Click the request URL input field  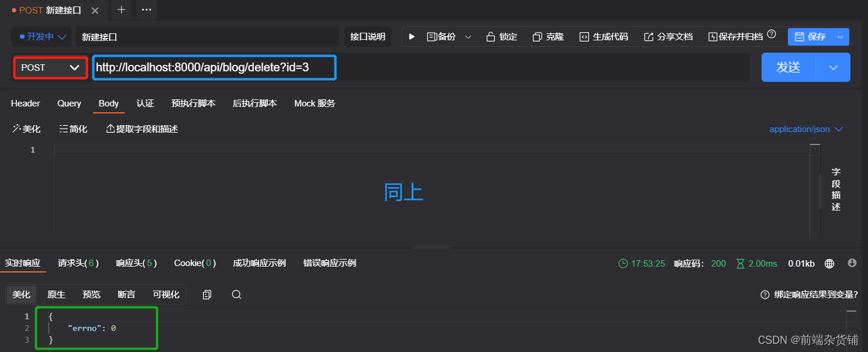215,67
